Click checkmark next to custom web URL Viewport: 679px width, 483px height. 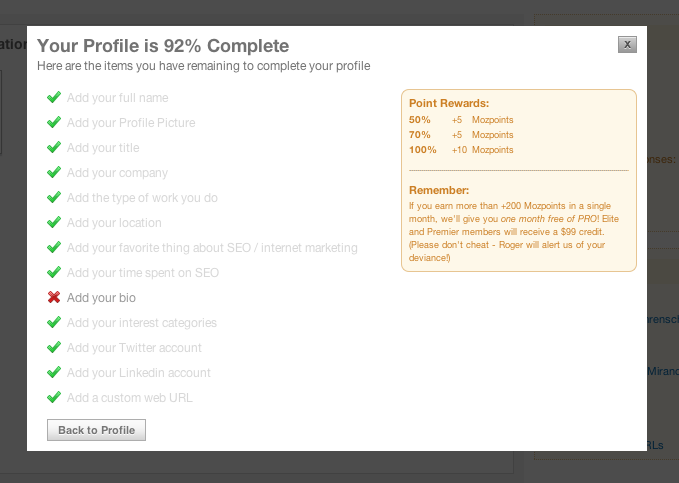coord(54,397)
